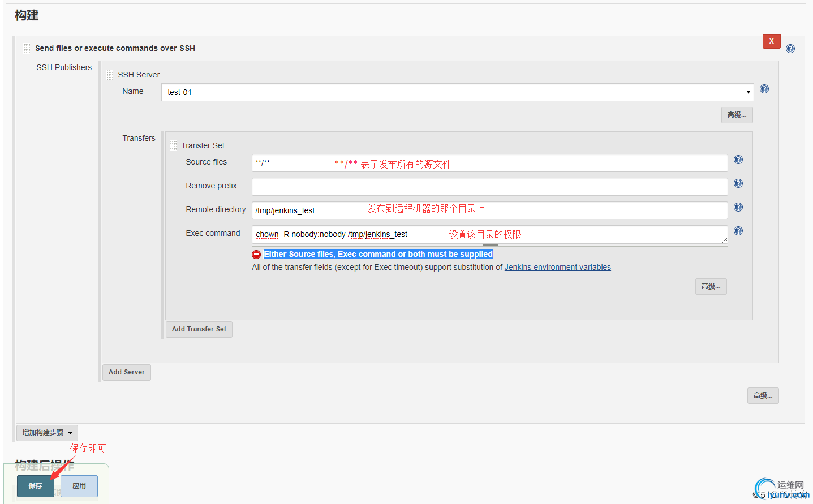Click the Add Server button

tap(127, 372)
